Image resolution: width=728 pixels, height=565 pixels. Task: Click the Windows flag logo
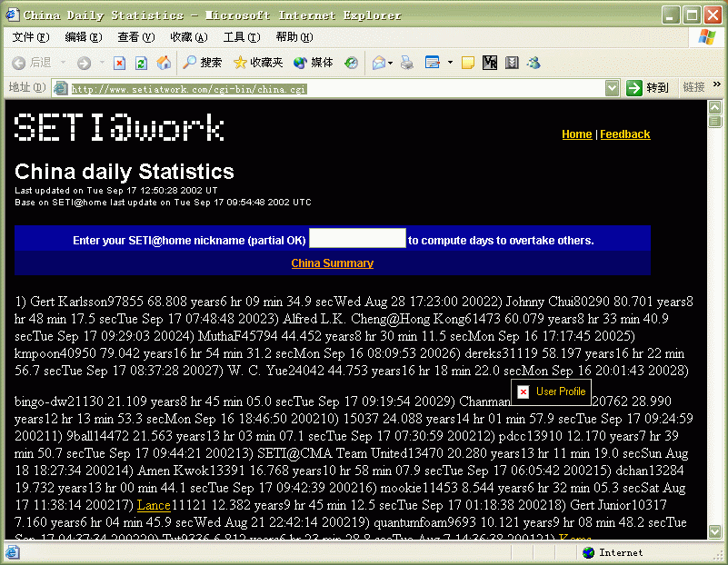pos(707,37)
